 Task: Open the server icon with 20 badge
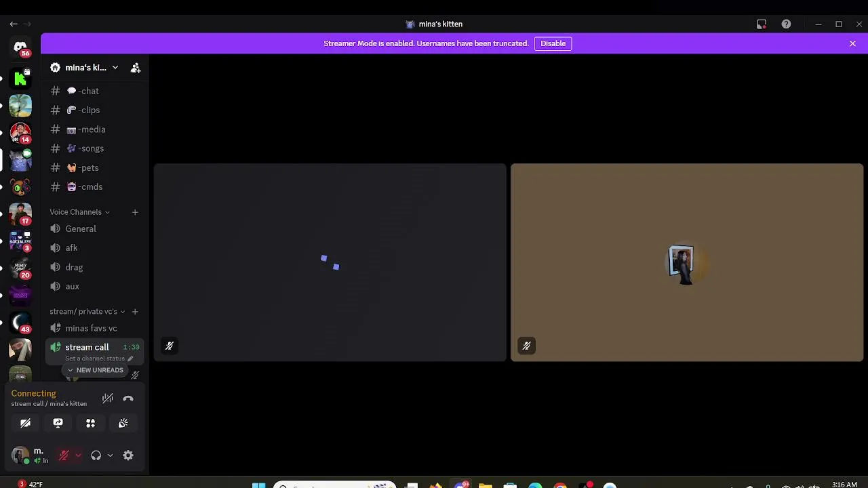point(20,268)
